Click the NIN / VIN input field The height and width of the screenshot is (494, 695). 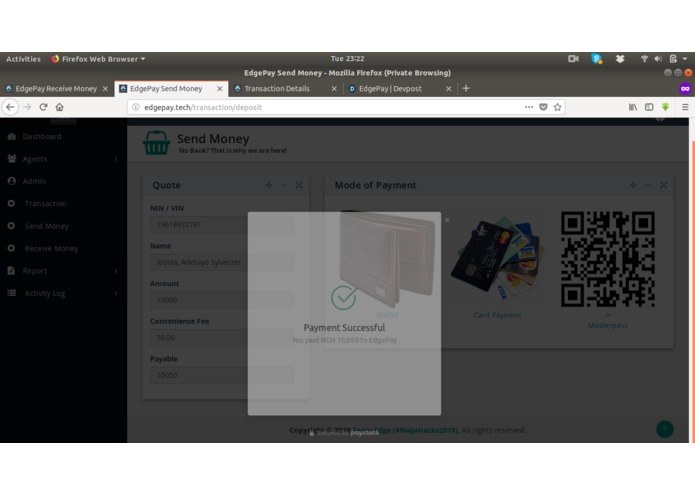[x=222, y=225]
